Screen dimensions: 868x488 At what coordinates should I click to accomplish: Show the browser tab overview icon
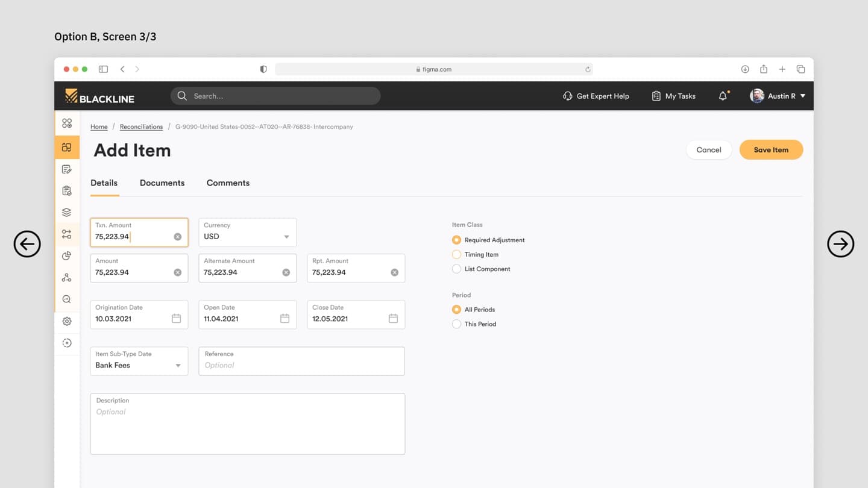(x=801, y=69)
